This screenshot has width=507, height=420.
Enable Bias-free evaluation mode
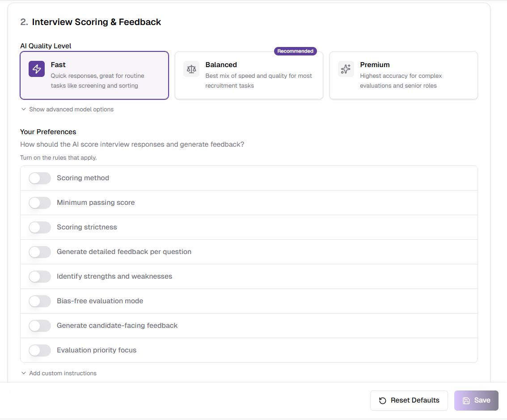(40, 301)
